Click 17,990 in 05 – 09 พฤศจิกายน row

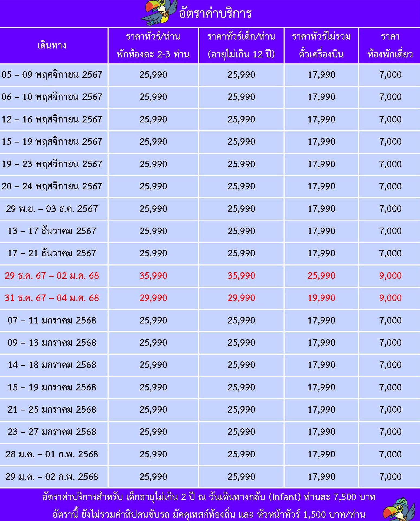[x=321, y=75]
